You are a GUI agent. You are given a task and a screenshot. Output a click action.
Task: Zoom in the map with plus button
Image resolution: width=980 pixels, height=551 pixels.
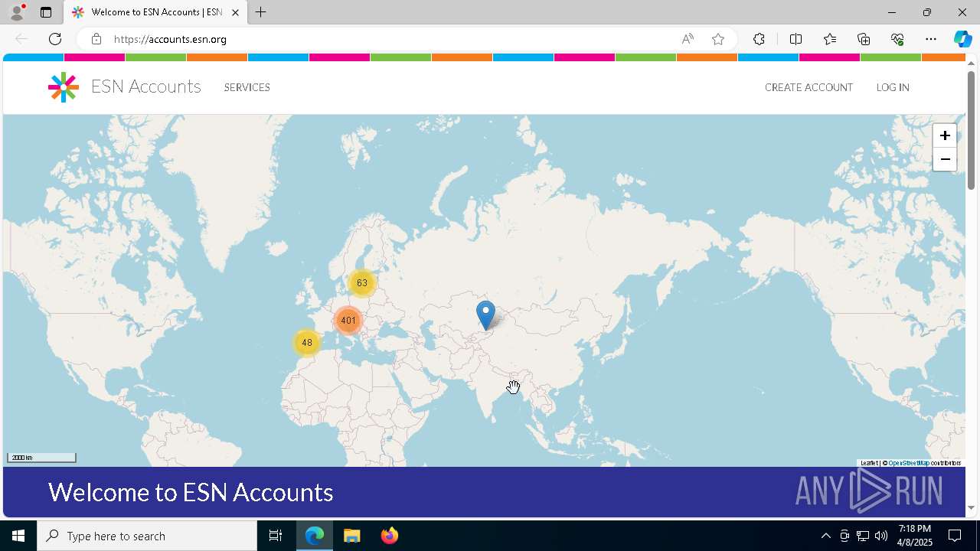[945, 135]
